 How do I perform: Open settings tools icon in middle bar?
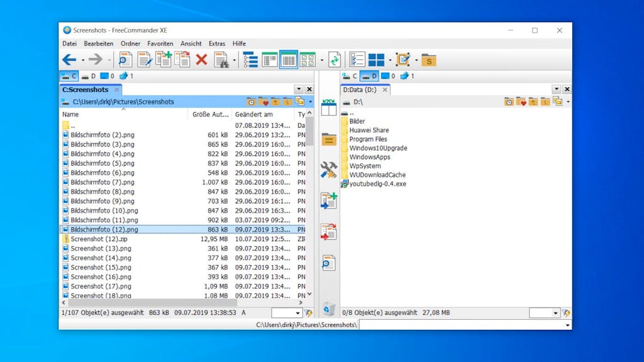(x=328, y=170)
